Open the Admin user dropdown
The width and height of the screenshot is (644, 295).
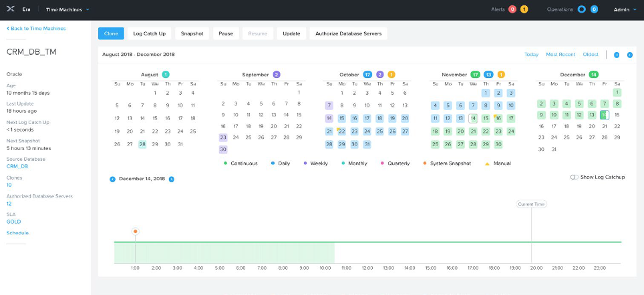pyautogui.click(x=624, y=9)
